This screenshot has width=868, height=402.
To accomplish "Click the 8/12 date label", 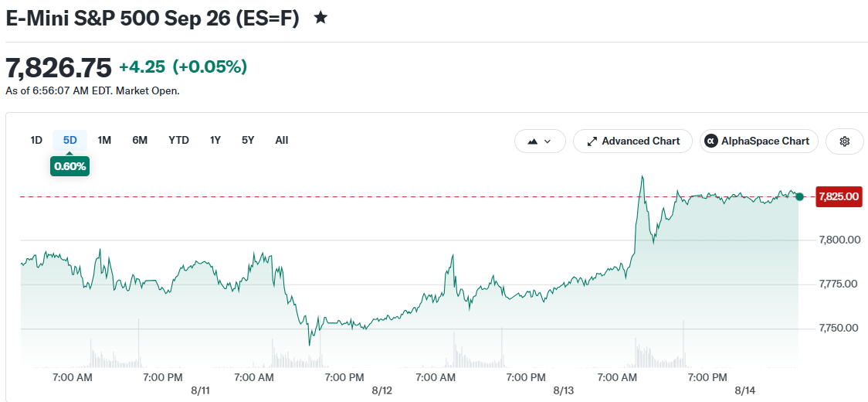I will [x=382, y=391].
